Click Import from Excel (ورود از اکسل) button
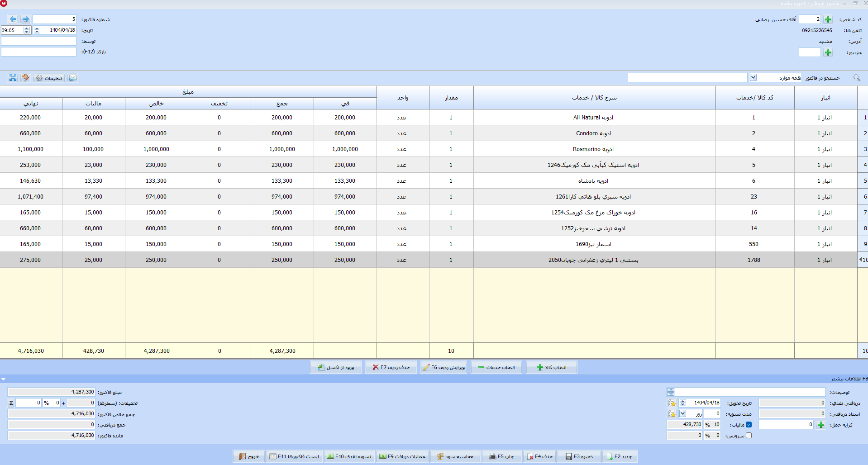The height and width of the screenshot is (465, 868). [x=336, y=367]
